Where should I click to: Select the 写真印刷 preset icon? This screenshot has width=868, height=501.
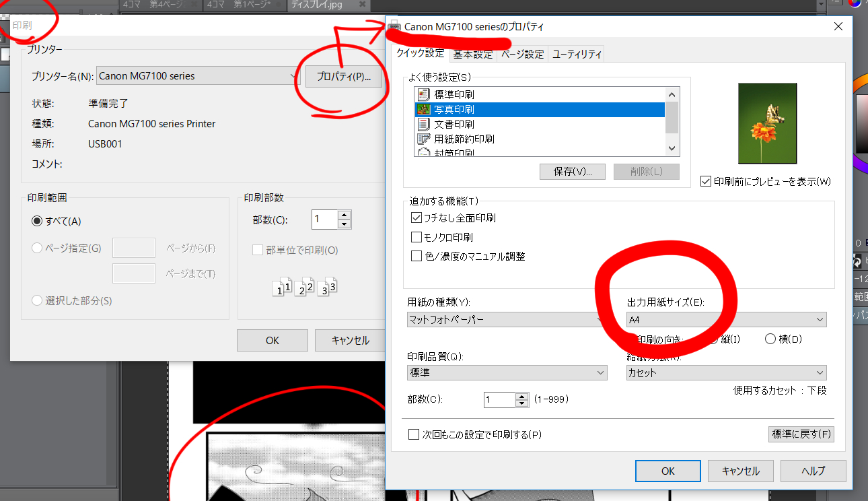coord(423,109)
